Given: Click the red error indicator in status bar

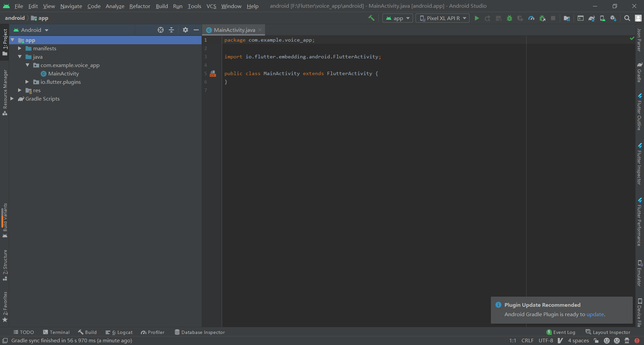Looking at the screenshot, I should tap(637, 341).
